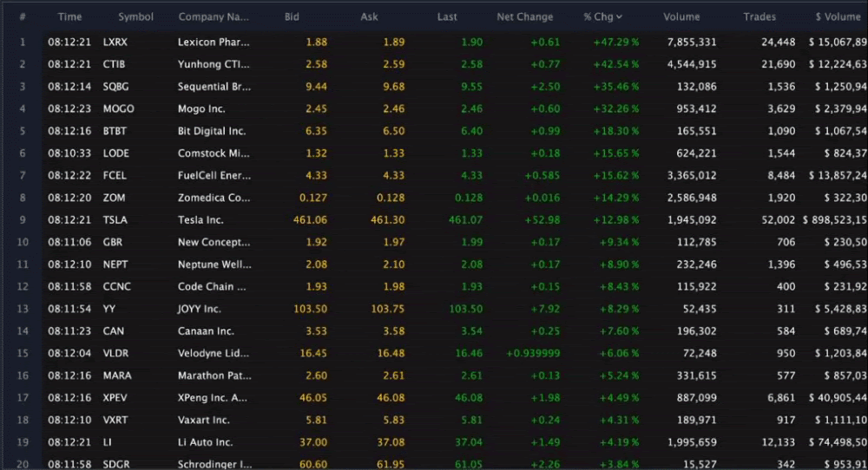
Task: Select the XPEV symbol cell
Action: [x=115, y=397]
